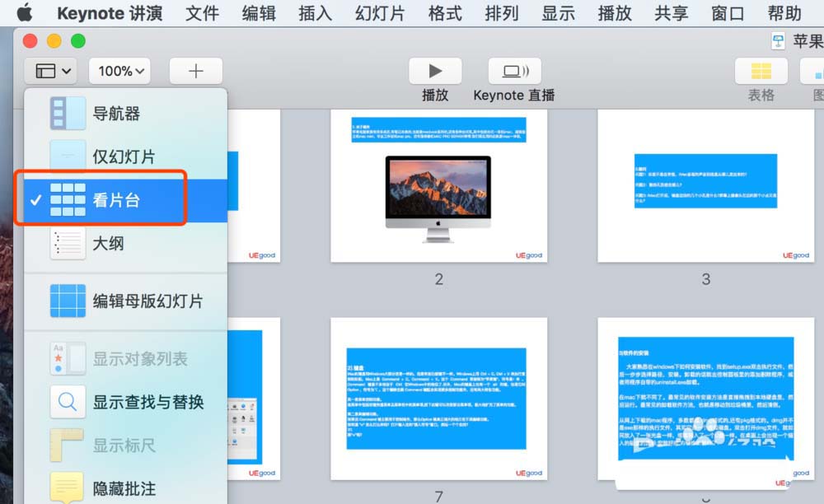Choose 编辑母版幻灯片 menu entry
This screenshot has height=504, width=824.
(x=126, y=301)
